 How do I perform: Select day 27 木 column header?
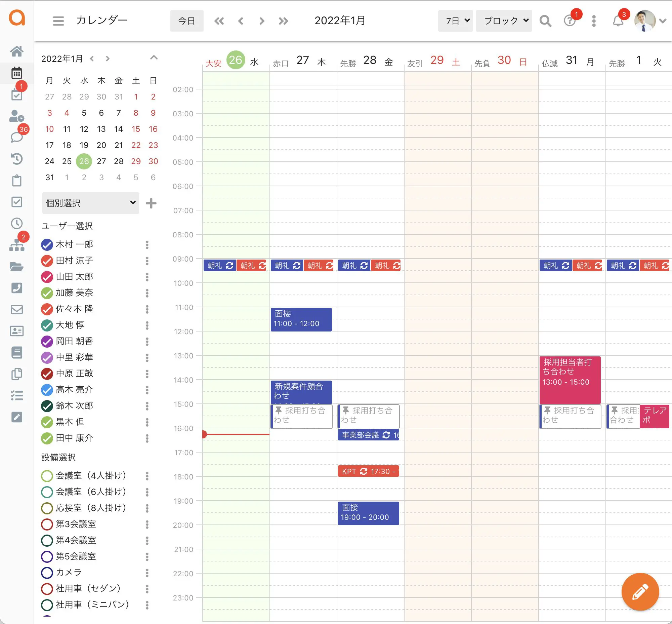303,61
